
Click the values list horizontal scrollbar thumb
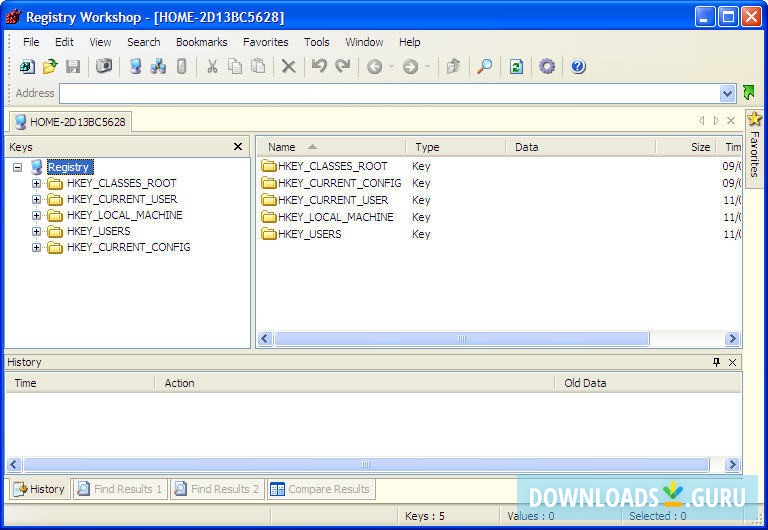tap(462, 338)
